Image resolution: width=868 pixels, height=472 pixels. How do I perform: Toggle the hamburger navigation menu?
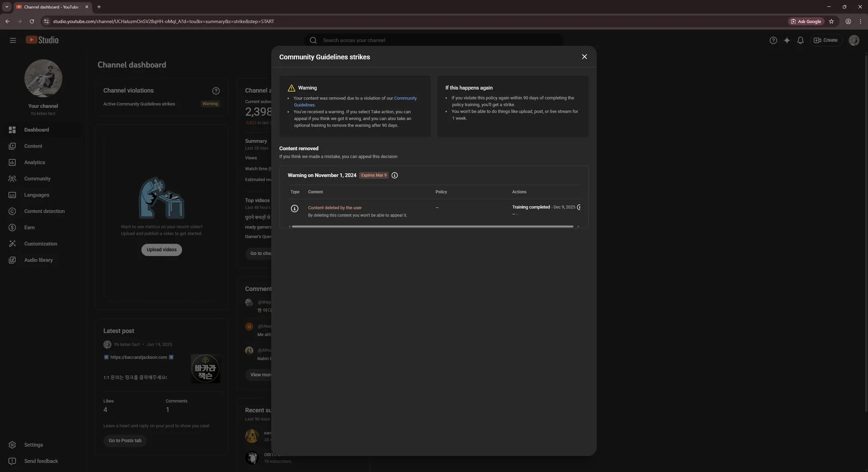(13, 40)
